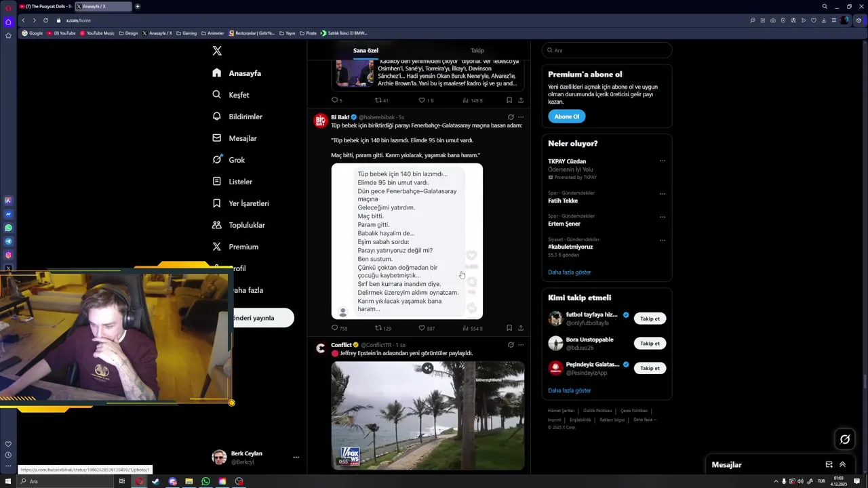Open Berk Ceylan account menu
This screenshot has width=868, height=488.
(x=256, y=457)
